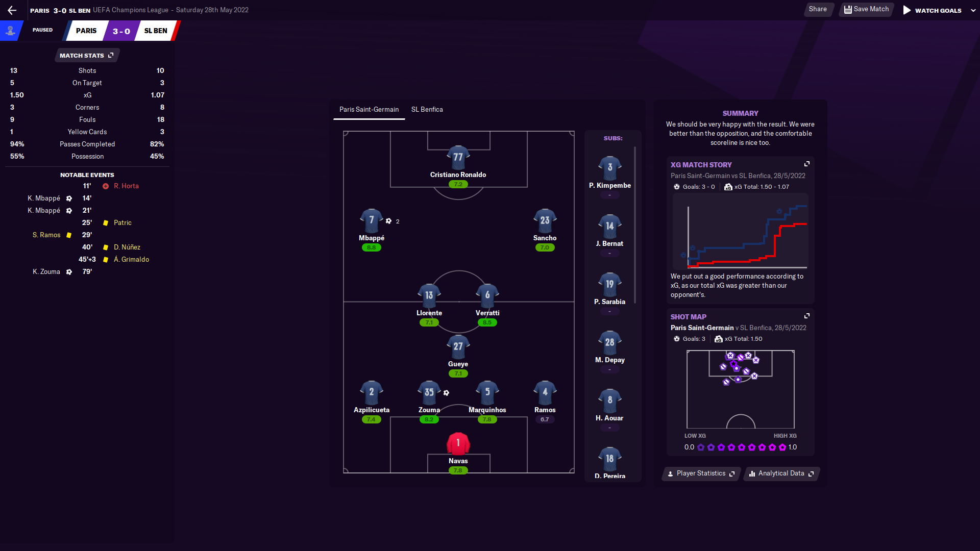This screenshot has height=551, width=980.
Task: Open the Watch Goals dropdown arrow
Action: click(x=973, y=10)
